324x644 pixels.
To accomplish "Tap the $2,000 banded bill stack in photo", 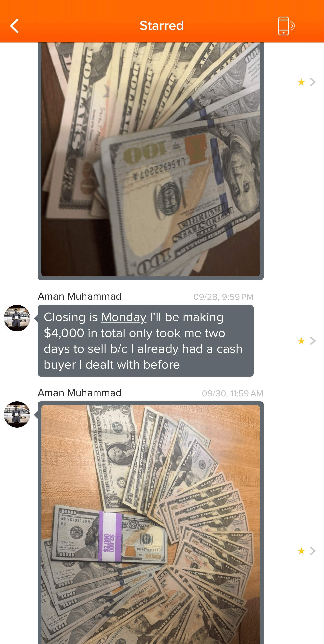I will [x=109, y=536].
